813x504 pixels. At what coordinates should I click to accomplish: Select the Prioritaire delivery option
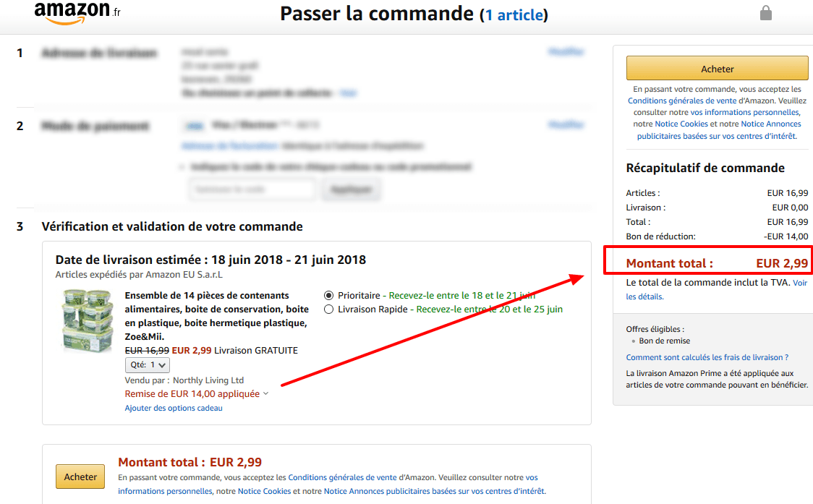coord(329,294)
